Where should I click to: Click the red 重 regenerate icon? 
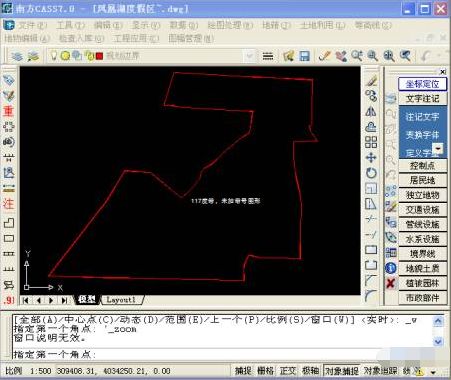[x=8, y=111]
